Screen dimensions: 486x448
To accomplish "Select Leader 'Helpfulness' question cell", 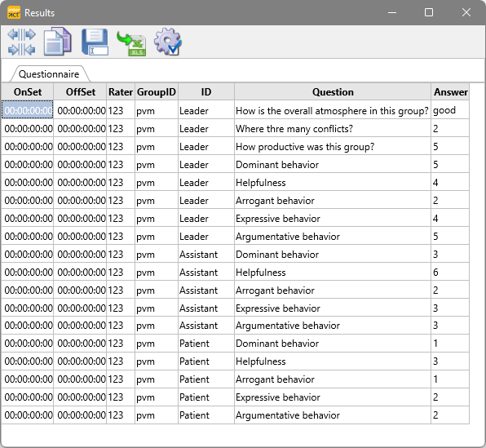I will pyautogui.click(x=333, y=183).
